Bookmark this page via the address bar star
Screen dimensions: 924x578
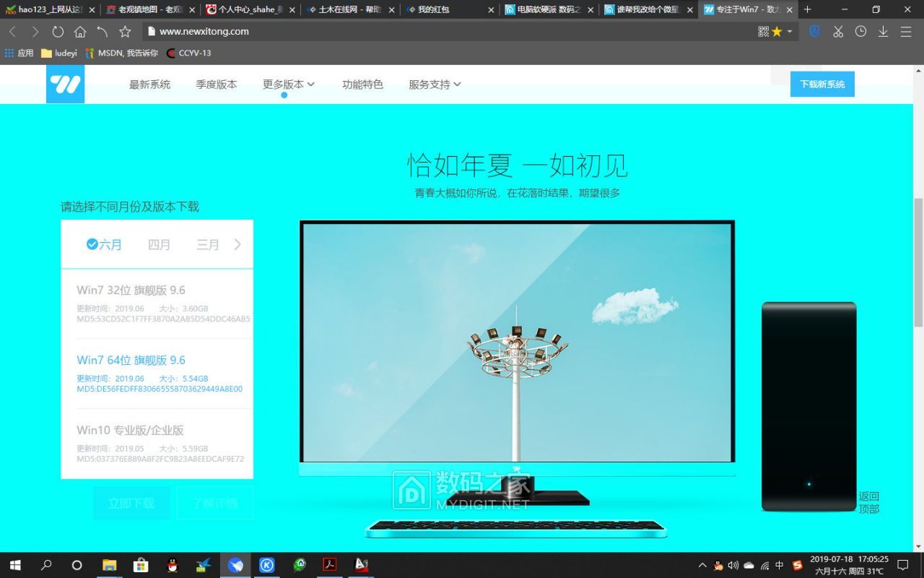point(125,31)
